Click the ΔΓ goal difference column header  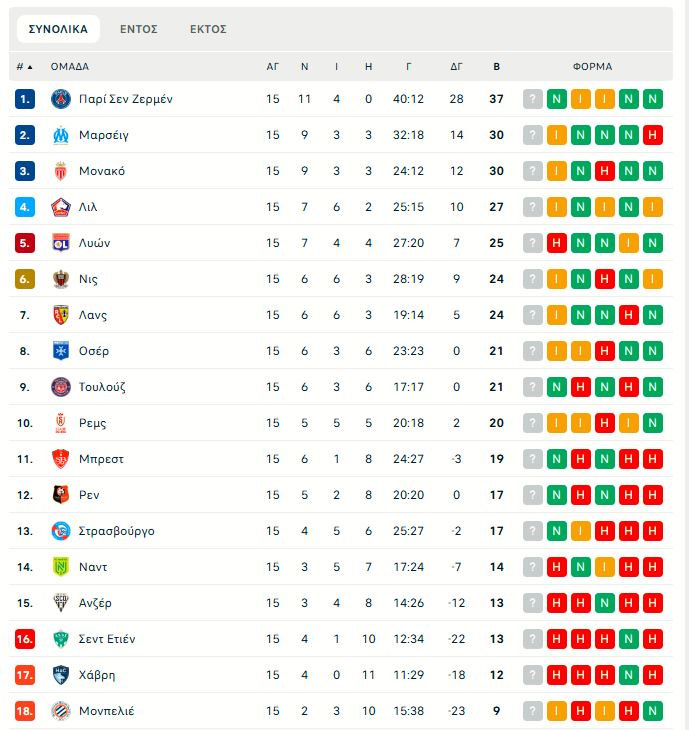click(457, 67)
